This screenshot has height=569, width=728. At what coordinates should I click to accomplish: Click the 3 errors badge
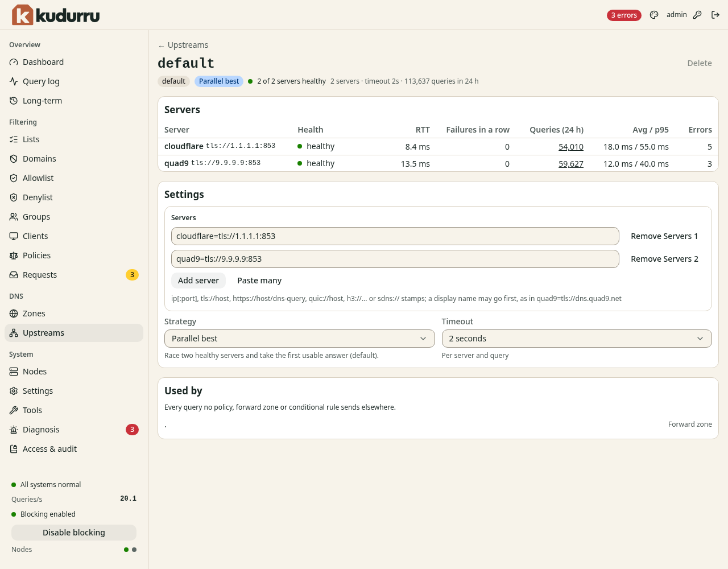[x=624, y=15]
